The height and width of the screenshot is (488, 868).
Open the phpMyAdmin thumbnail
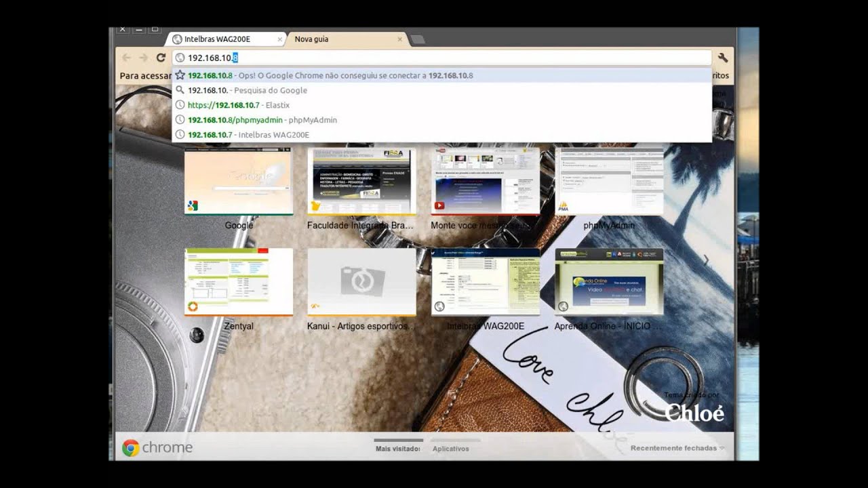(609, 181)
